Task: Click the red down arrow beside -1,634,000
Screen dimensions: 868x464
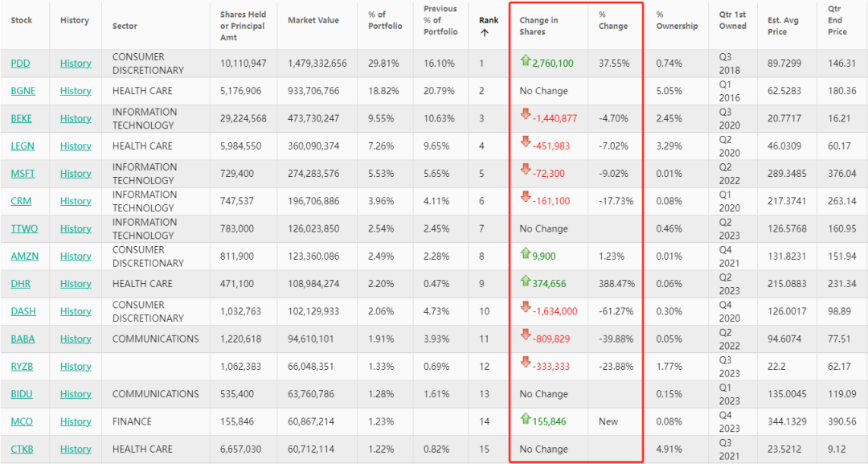Action: [526, 307]
